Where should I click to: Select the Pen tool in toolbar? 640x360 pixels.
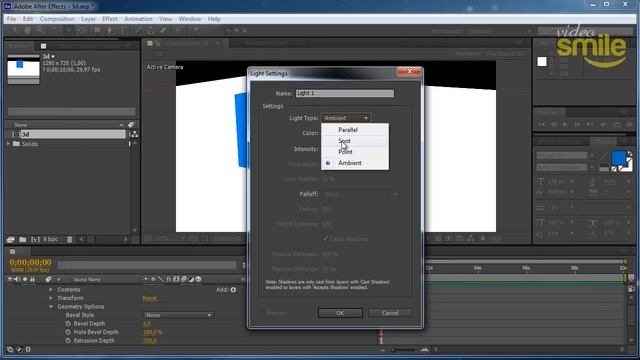(109, 30)
